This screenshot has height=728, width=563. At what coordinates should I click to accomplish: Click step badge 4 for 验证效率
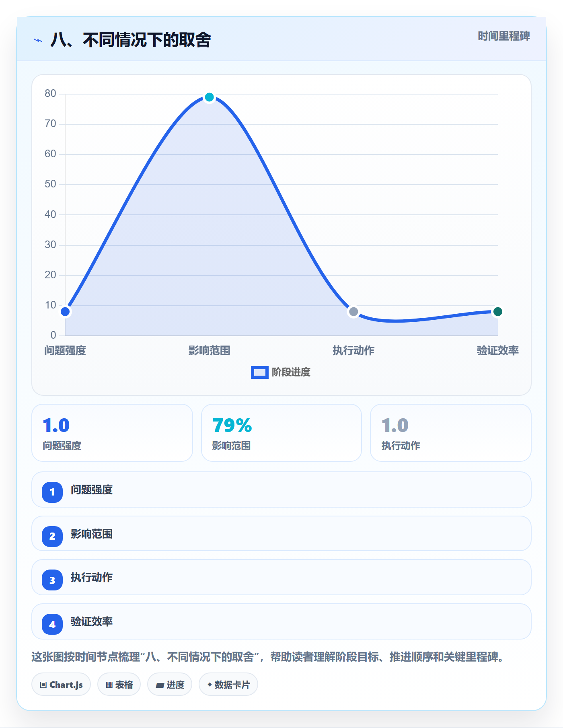tap(52, 624)
